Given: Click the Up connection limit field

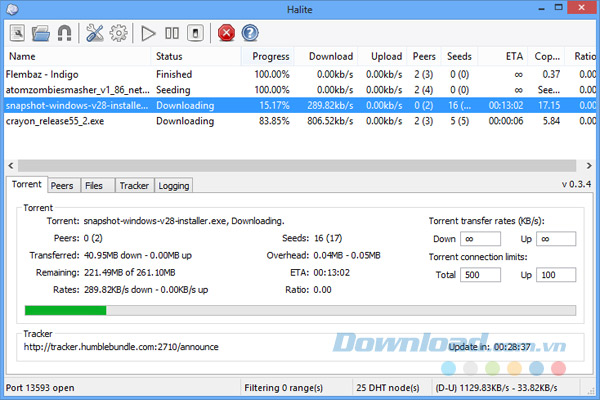Looking at the screenshot, I should [x=556, y=275].
